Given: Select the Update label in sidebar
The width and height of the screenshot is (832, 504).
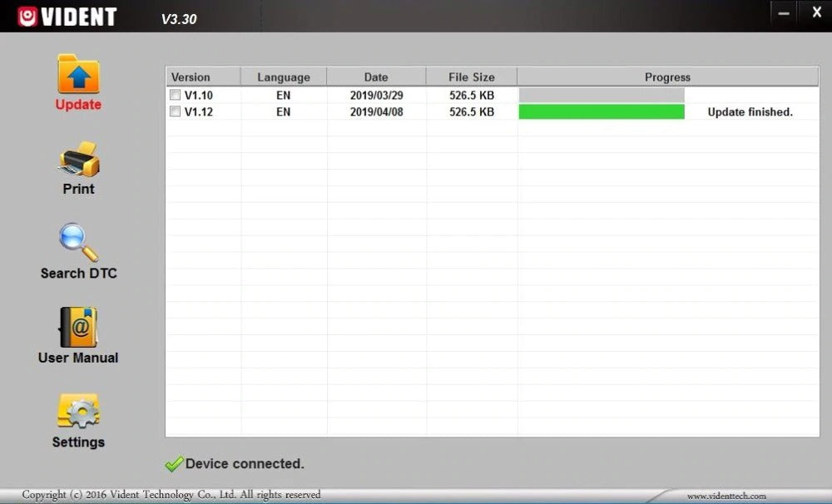Looking at the screenshot, I should pos(78,105).
